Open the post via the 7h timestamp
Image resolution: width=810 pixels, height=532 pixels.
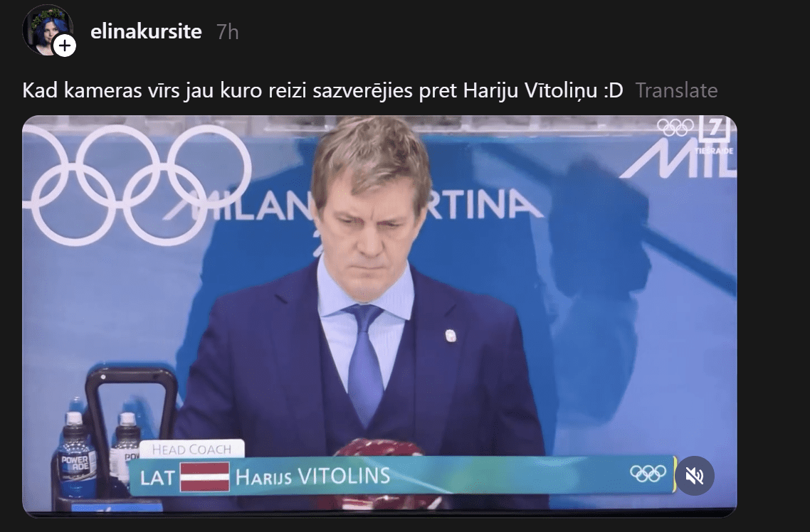coord(227,32)
